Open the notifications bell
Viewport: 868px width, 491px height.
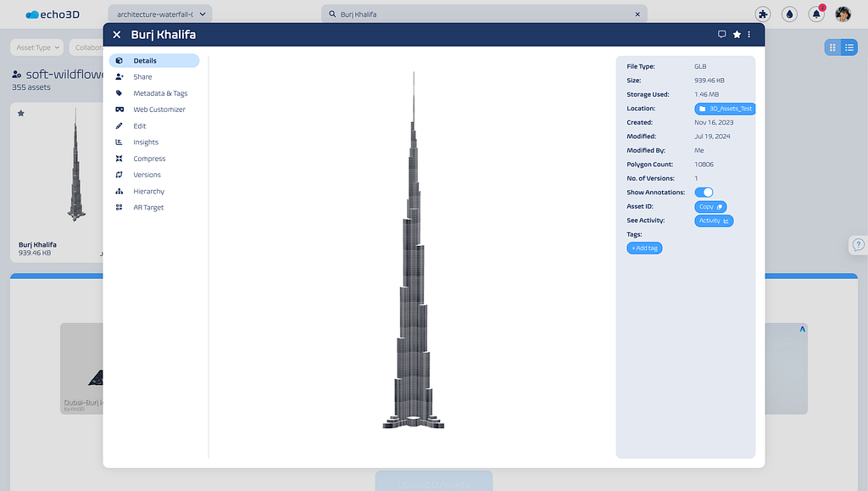[x=816, y=14]
